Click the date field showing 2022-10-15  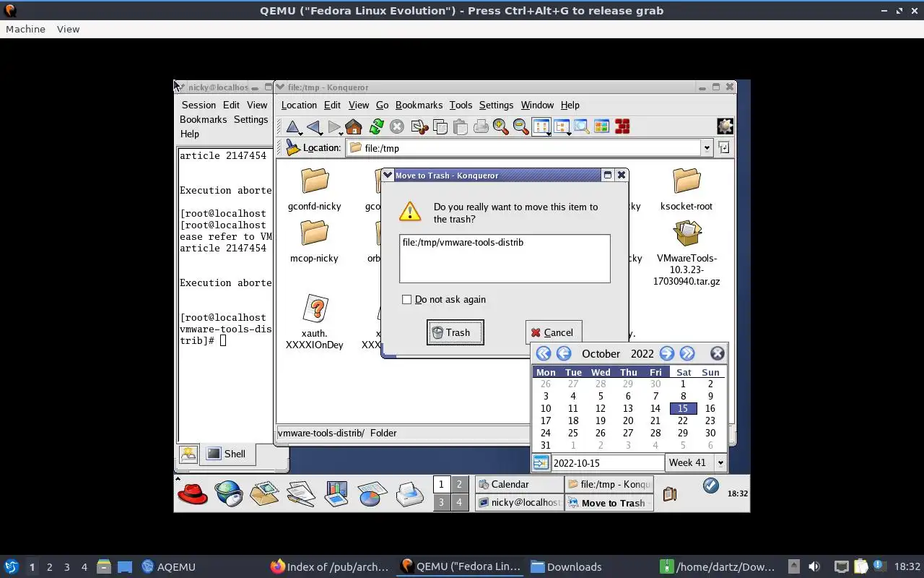[607, 463]
